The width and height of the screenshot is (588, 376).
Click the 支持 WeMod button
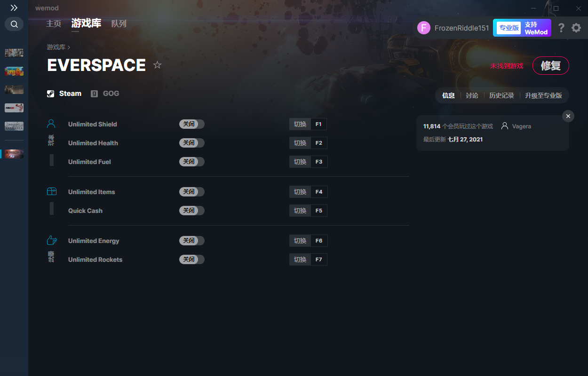point(537,28)
